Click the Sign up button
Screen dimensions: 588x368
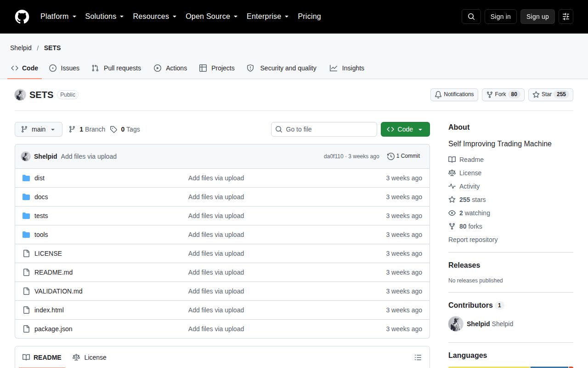[537, 17]
